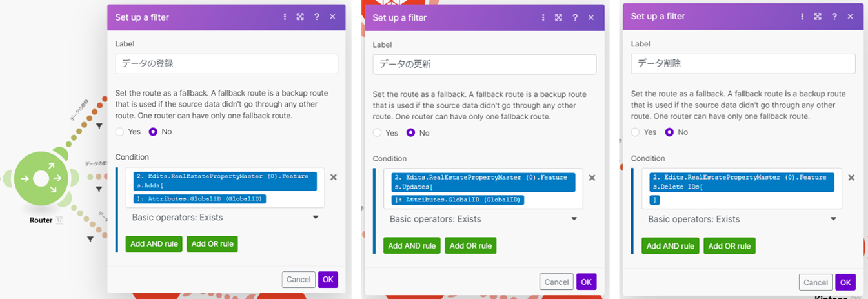This screenshot has height=299, width=868.
Task: Cancel the データの登録 filter dialog
Action: [x=299, y=280]
